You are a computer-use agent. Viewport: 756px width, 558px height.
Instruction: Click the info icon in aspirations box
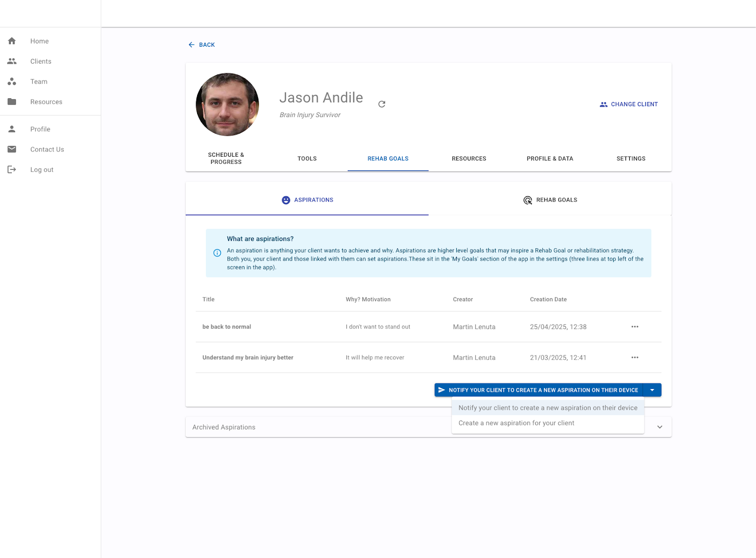click(x=217, y=253)
